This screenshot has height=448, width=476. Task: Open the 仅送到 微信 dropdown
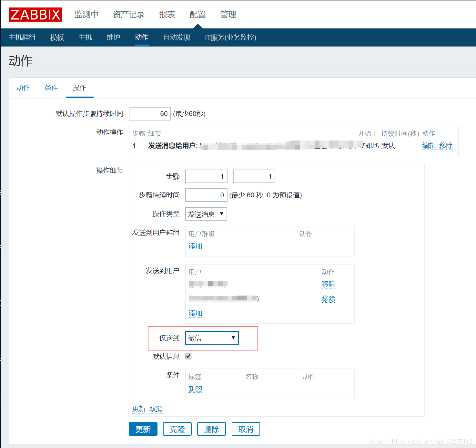pos(212,338)
